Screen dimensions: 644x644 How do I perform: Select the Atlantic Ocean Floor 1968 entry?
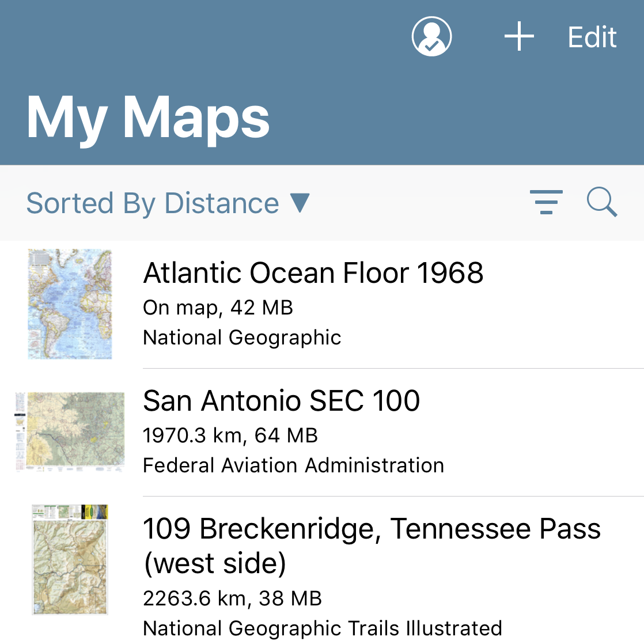point(313,272)
